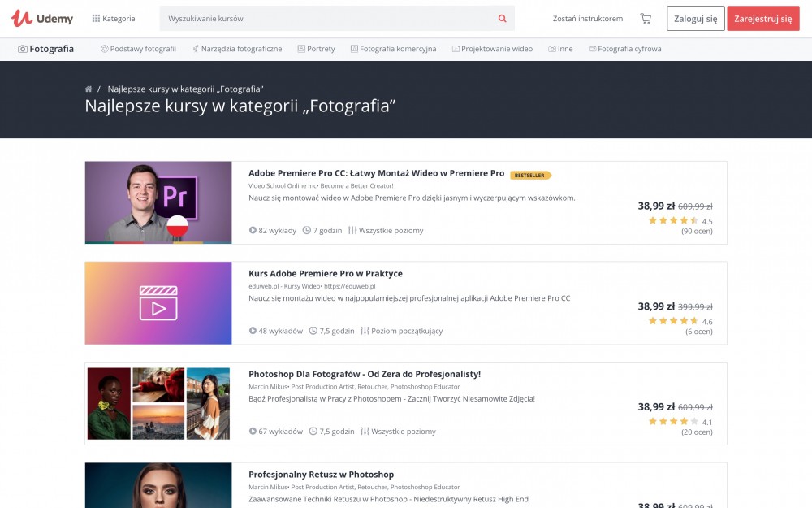Open the shopping cart icon
Viewport: 812px width, 508px height.
pos(646,19)
